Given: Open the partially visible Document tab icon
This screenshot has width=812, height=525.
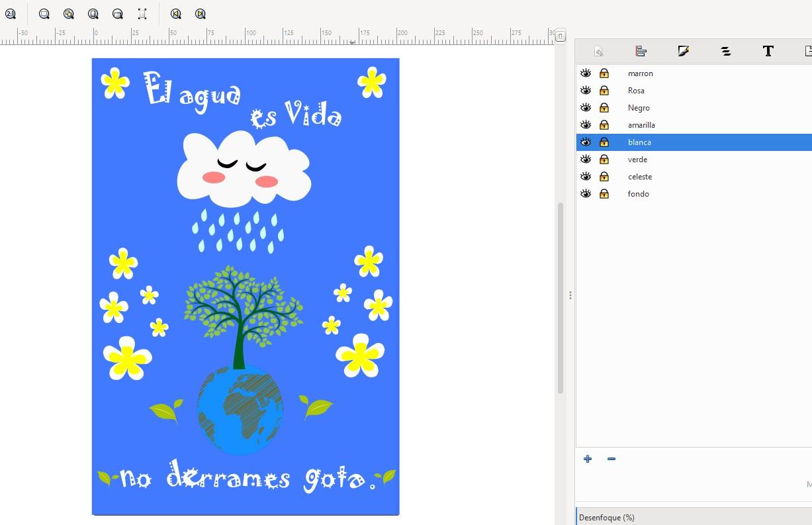Looking at the screenshot, I should click(x=808, y=51).
